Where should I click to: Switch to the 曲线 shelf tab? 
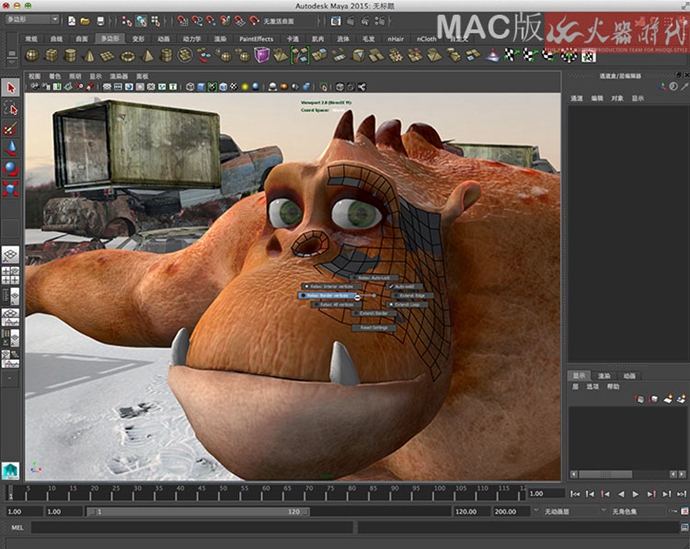pyautogui.click(x=56, y=39)
